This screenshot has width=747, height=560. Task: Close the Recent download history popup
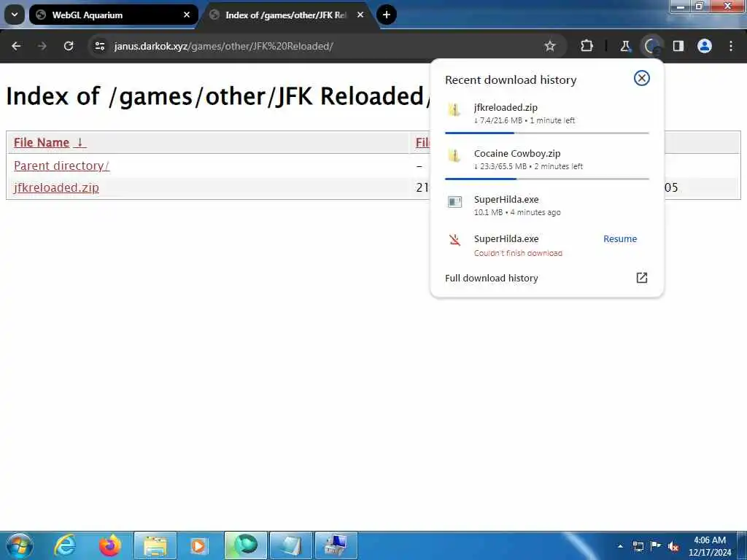click(642, 78)
